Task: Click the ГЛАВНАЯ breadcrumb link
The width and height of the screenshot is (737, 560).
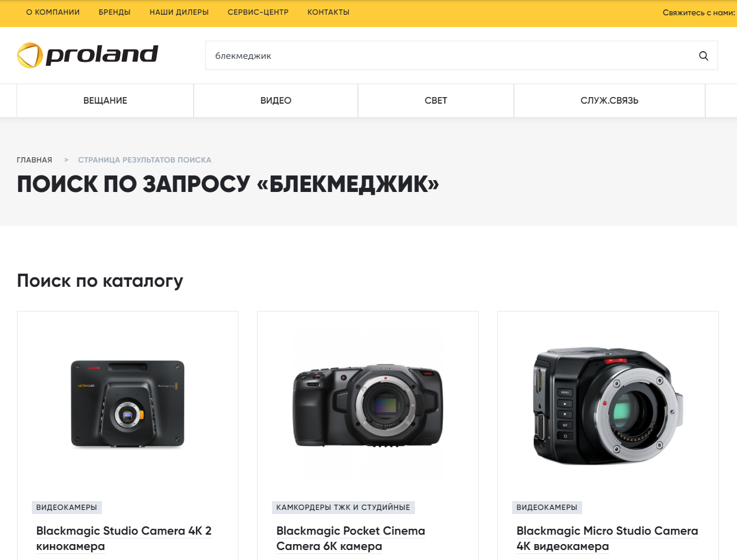Action: 34,160
